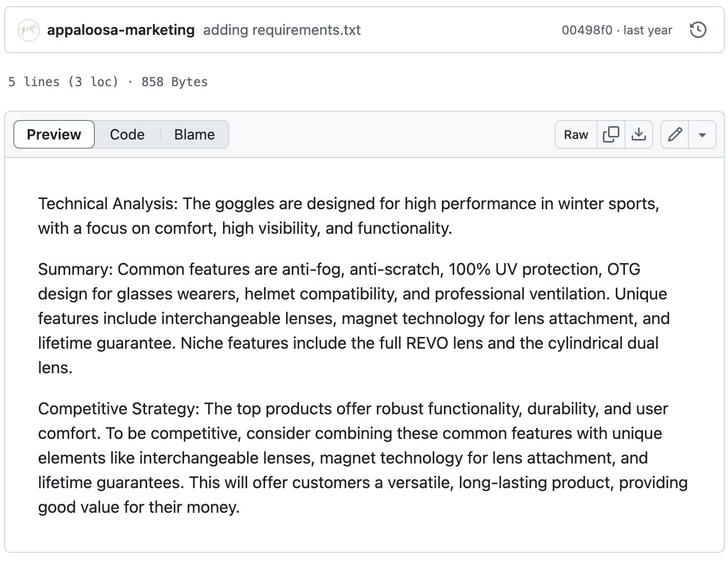Copy raw file contents icon
Screen dimensions: 728x562
click(x=611, y=134)
